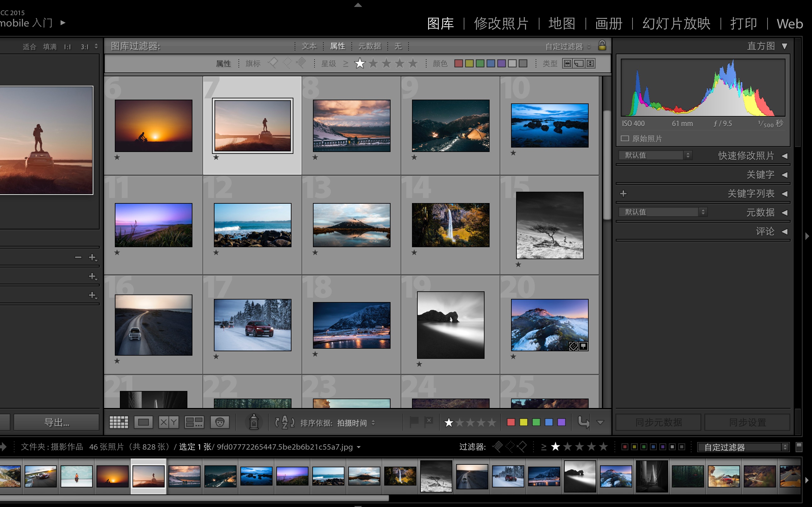Click the 文本 filter option
This screenshot has height=507, width=812.
309,46
